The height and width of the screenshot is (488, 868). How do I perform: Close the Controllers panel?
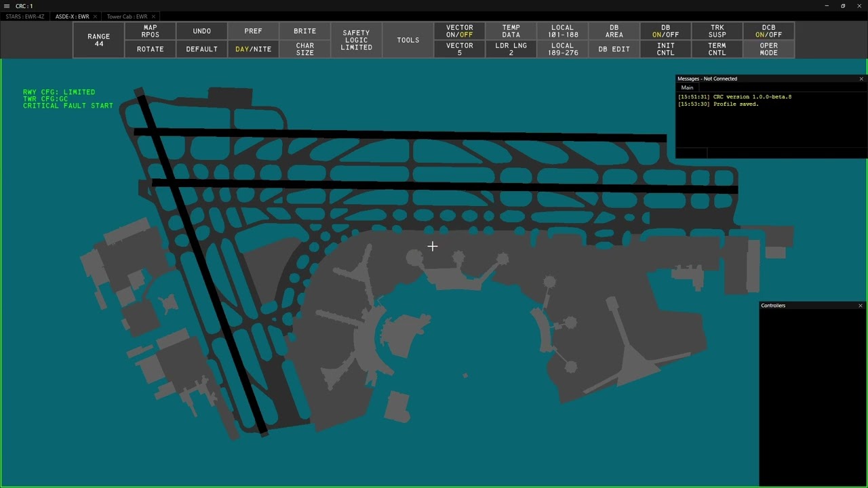coord(861,306)
